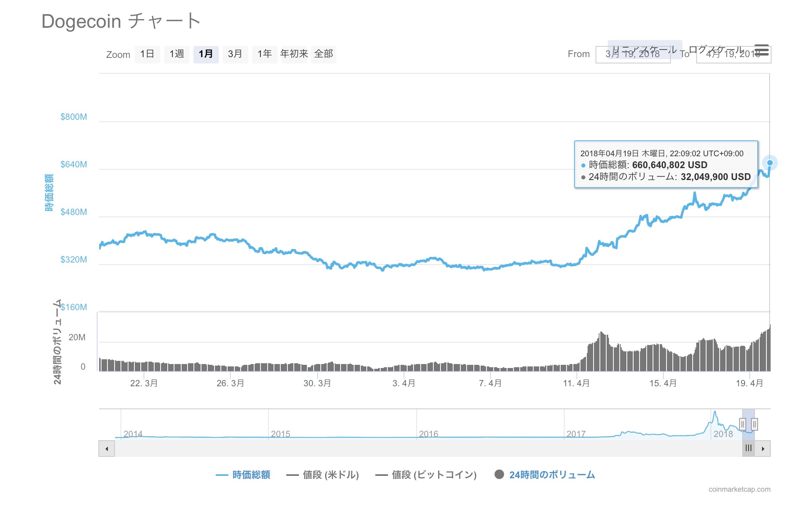Screen dimensions: 812x506
Task: Switch to リニアスケール (linear scale)
Action: pyautogui.click(x=645, y=50)
